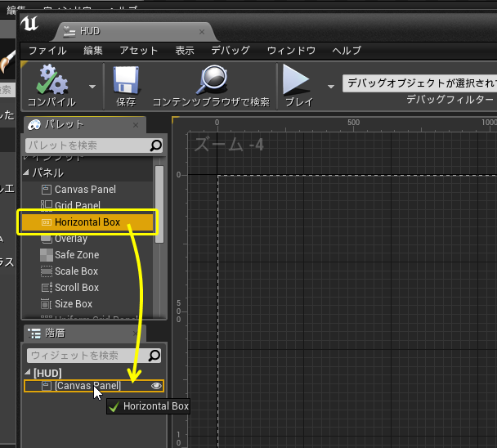497x448 pixels.
Task: Select Scroll Box in the palette
Action: click(x=77, y=287)
